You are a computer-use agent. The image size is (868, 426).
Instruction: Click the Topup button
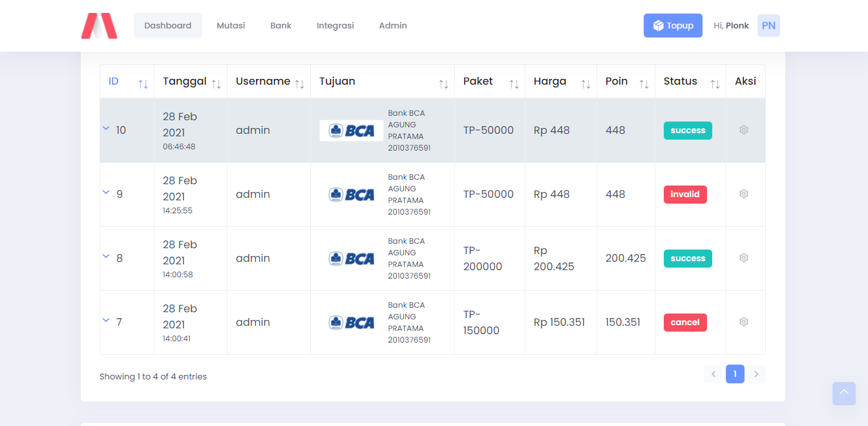point(673,26)
